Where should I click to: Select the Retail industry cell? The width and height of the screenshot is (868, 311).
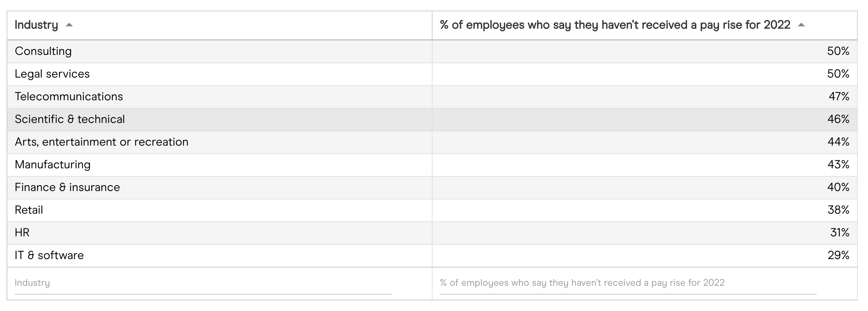tap(29, 210)
